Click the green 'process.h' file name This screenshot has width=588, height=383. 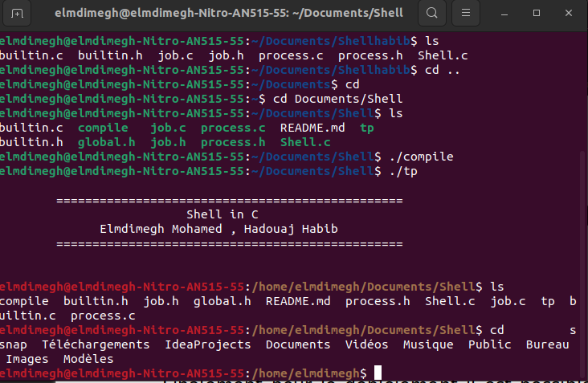click(x=233, y=142)
